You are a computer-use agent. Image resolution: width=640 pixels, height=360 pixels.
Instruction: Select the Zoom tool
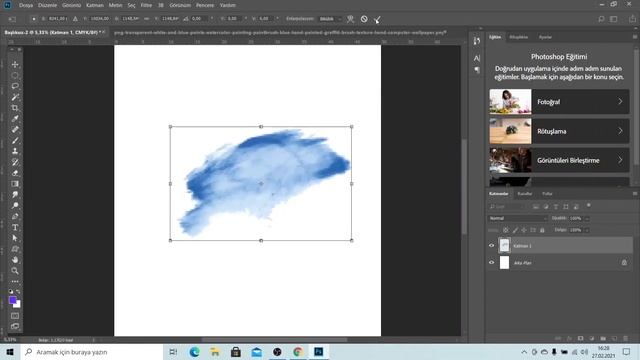coord(15,271)
